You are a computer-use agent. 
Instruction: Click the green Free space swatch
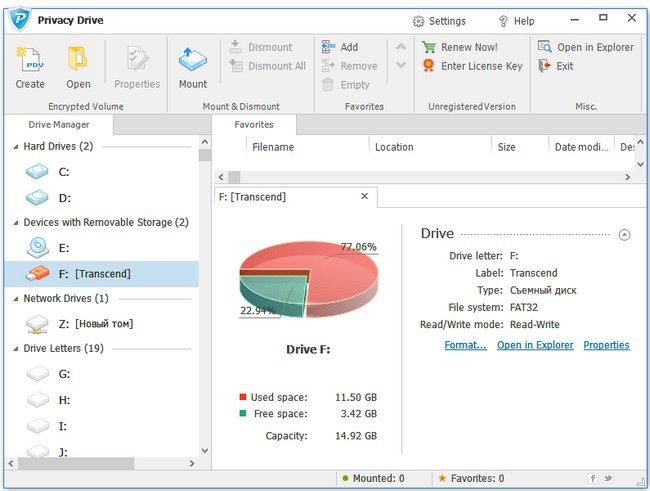tap(243, 413)
